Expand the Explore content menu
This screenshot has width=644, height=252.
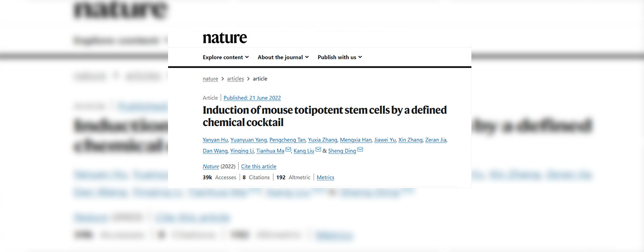(x=225, y=57)
